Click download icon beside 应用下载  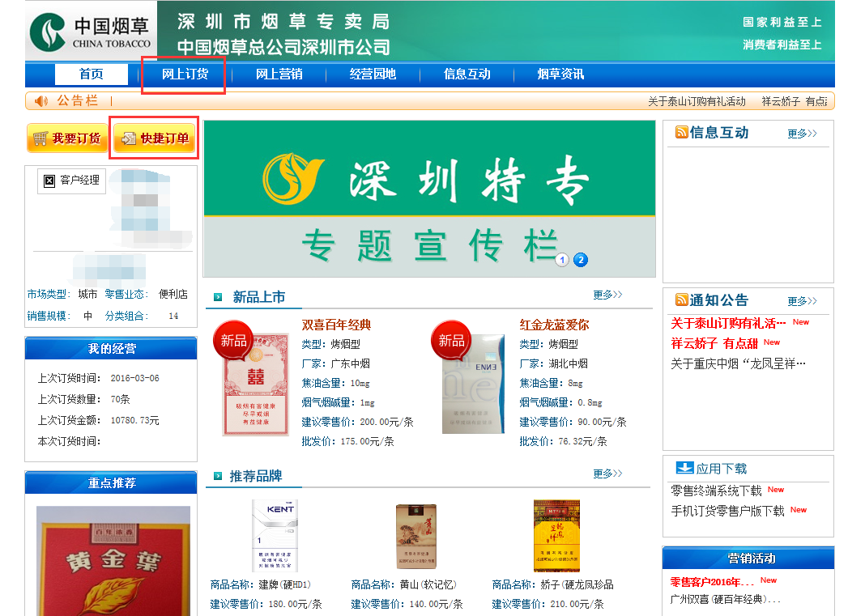(x=684, y=468)
